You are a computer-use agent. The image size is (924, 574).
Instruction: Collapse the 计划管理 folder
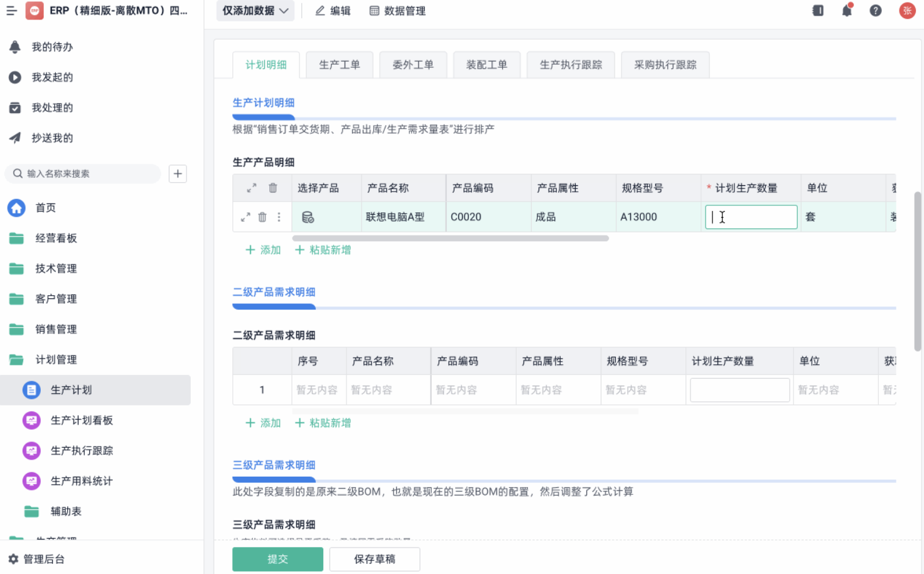click(x=56, y=360)
